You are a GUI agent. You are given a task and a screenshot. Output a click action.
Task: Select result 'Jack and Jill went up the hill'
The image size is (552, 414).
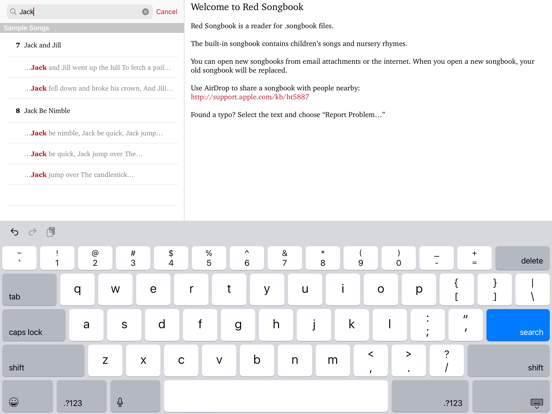click(92, 67)
